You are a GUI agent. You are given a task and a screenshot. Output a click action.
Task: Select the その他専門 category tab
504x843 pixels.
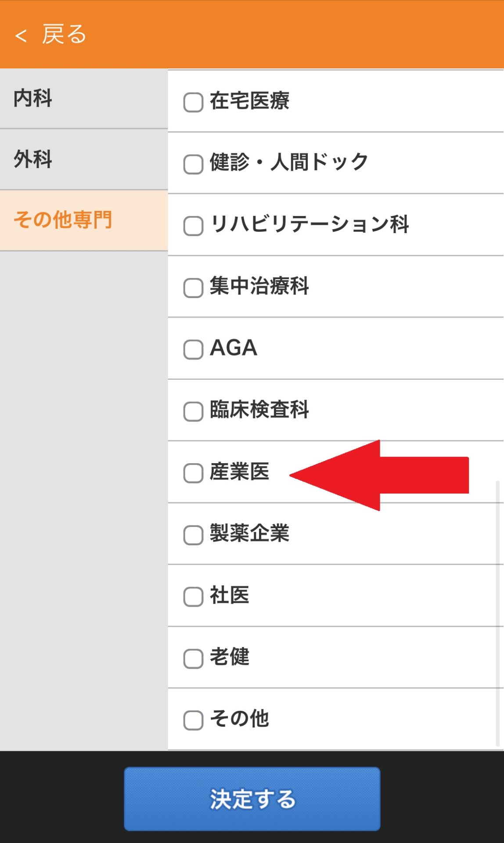pos(63,220)
